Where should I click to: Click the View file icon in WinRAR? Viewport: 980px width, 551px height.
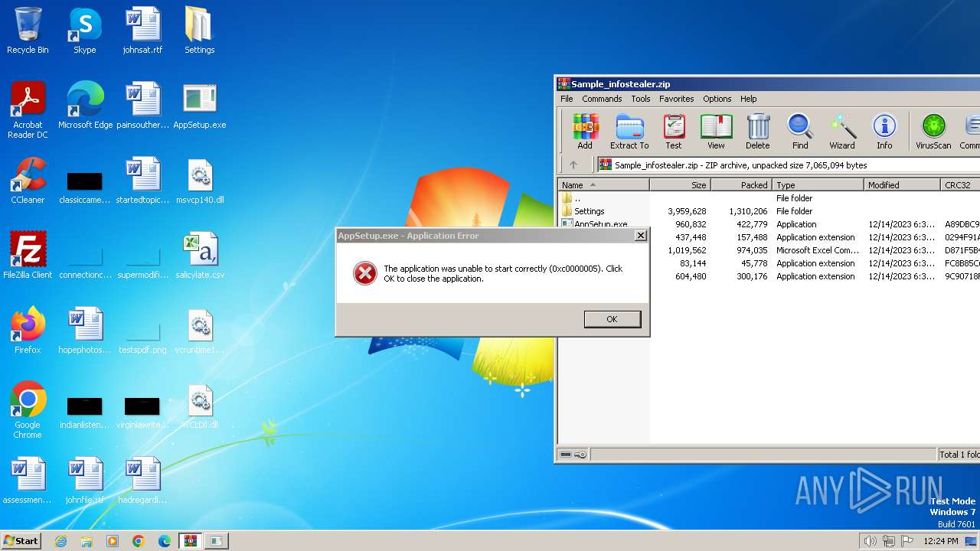tap(716, 131)
